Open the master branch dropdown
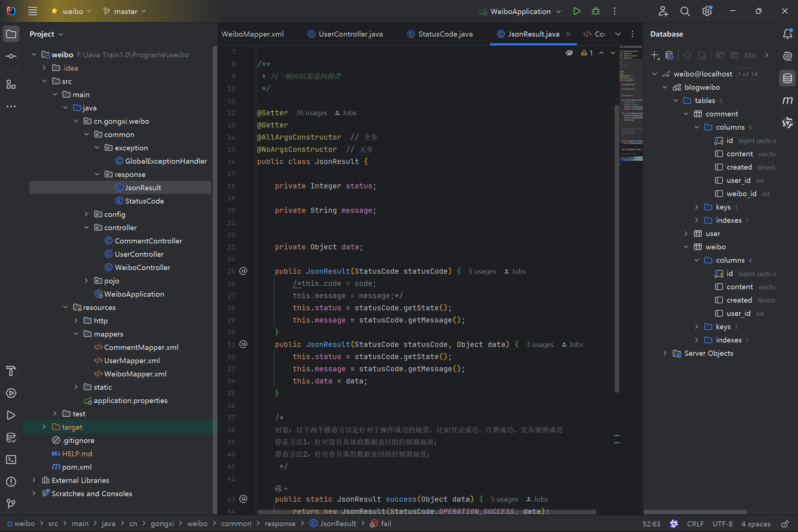 coord(125,11)
